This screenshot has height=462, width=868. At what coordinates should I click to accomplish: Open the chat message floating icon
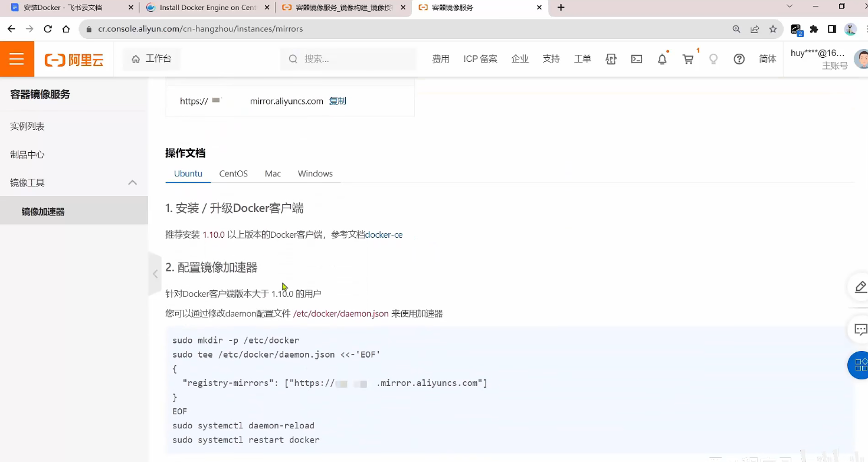coord(860,329)
